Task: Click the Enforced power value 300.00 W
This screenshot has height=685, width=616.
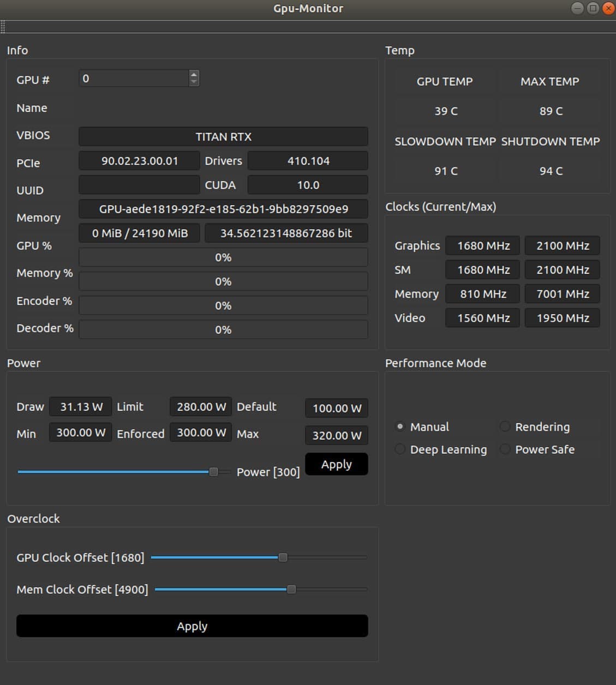Action: 201,432
